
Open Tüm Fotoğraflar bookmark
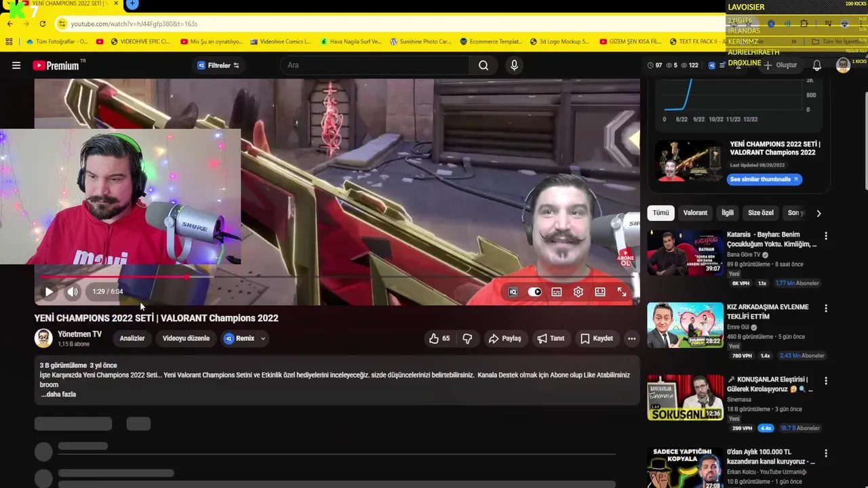[57, 41]
